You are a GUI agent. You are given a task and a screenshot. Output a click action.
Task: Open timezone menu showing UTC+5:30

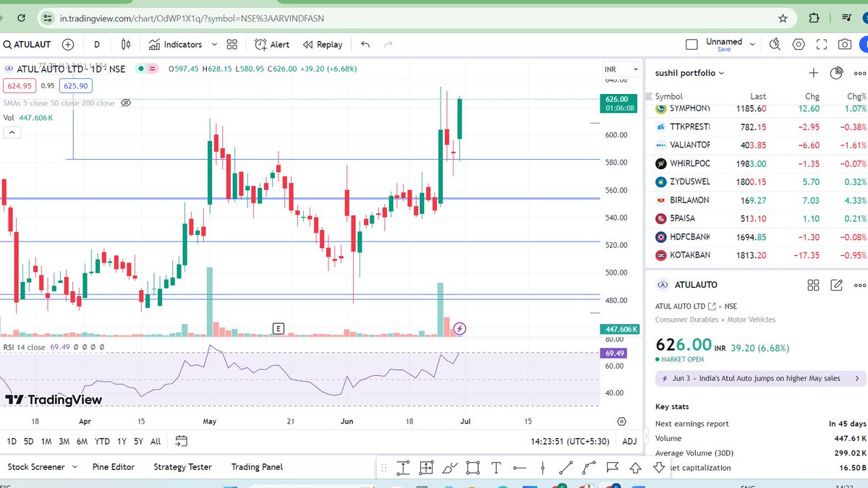(570, 441)
